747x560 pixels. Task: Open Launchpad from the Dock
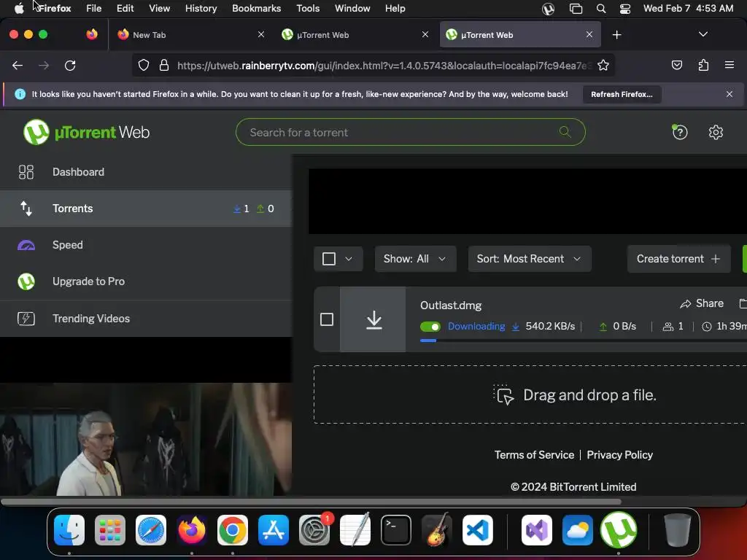coord(110,530)
